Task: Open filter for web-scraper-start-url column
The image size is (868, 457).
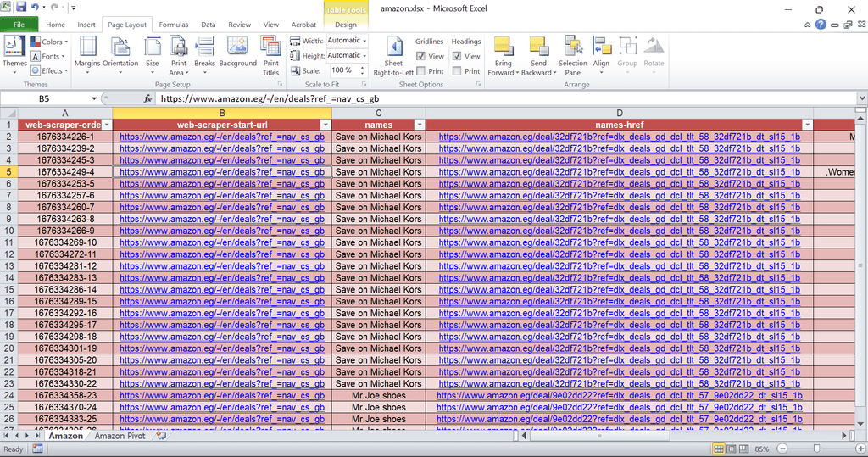Action: point(325,125)
